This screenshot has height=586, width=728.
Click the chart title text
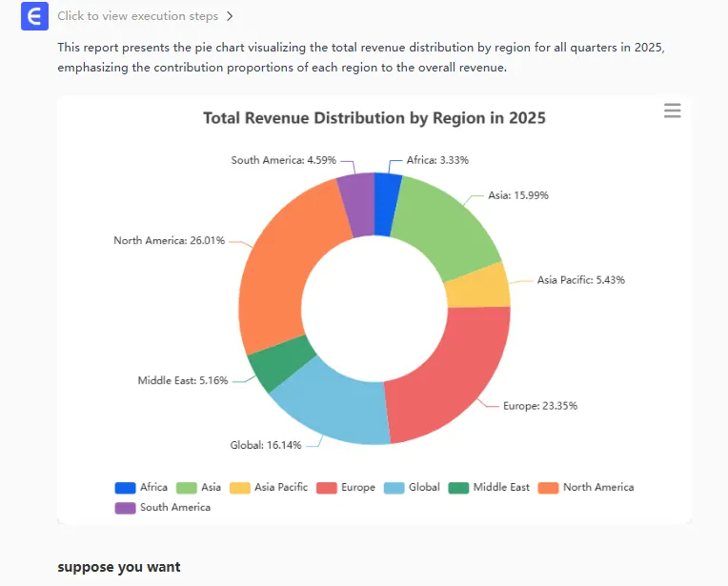click(x=374, y=118)
